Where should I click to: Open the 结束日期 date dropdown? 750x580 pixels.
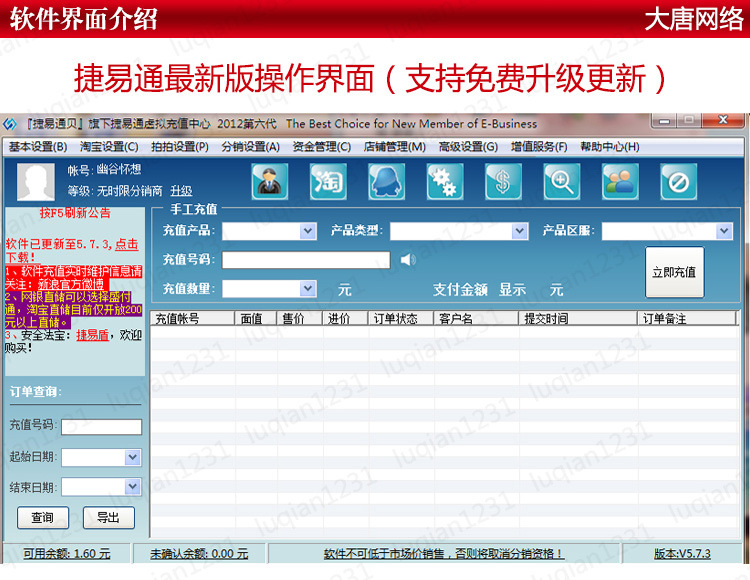pos(132,487)
